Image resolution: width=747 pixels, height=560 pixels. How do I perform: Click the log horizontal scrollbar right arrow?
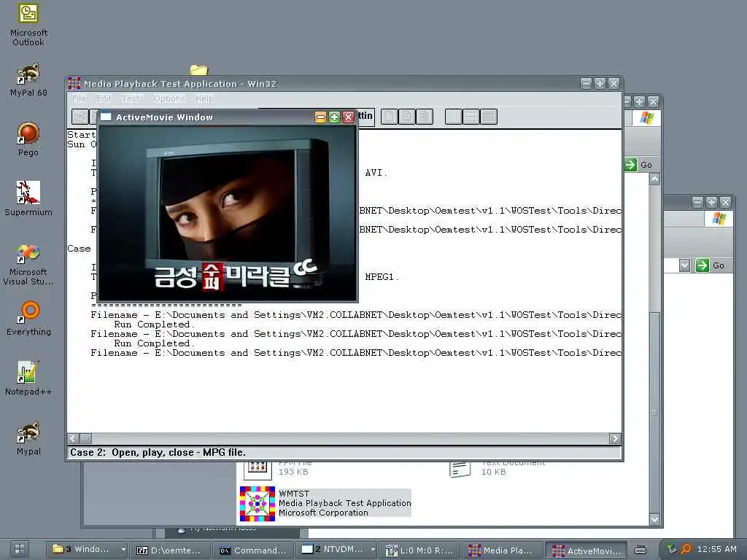pos(615,438)
